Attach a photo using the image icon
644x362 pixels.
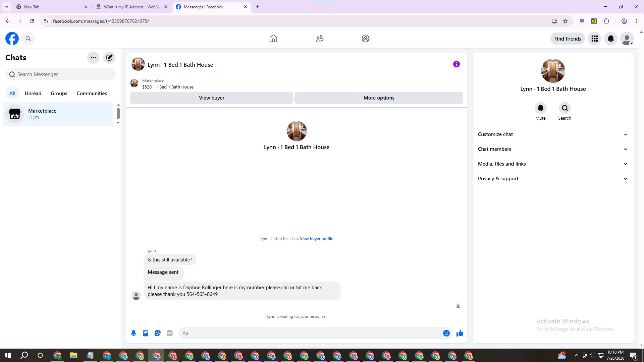point(146,333)
